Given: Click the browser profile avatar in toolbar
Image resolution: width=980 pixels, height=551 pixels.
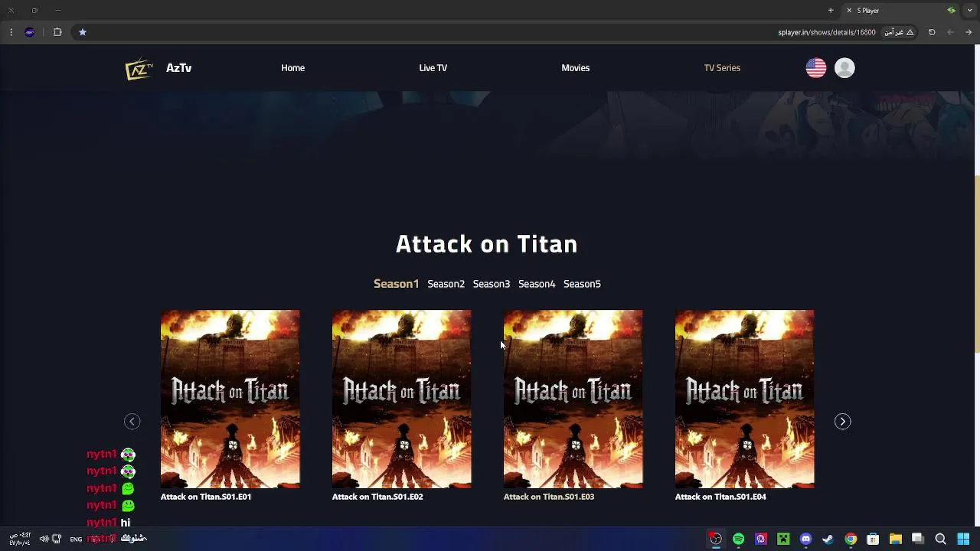Looking at the screenshot, I should pyautogui.click(x=29, y=32).
